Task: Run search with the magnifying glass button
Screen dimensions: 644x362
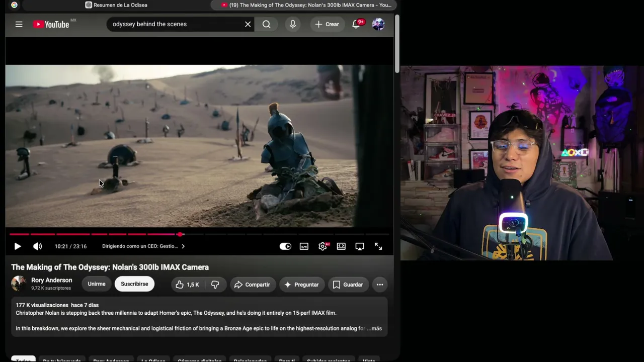Action: tap(266, 24)
